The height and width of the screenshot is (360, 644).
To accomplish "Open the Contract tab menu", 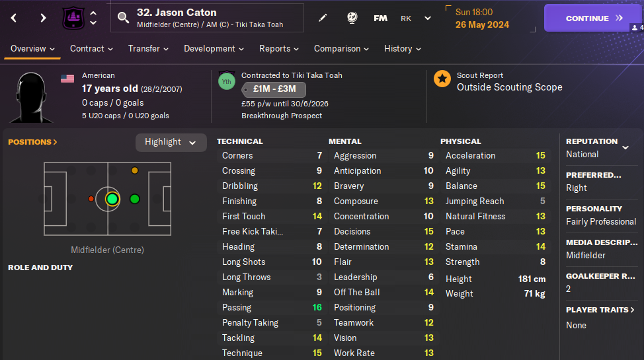I will point(91,48).
